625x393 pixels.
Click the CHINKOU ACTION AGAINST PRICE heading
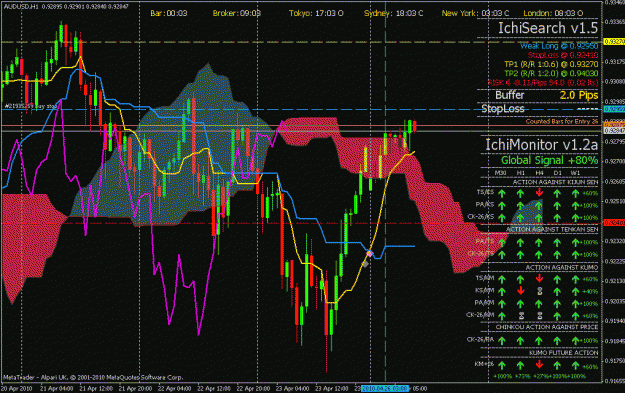click(547, 327)
